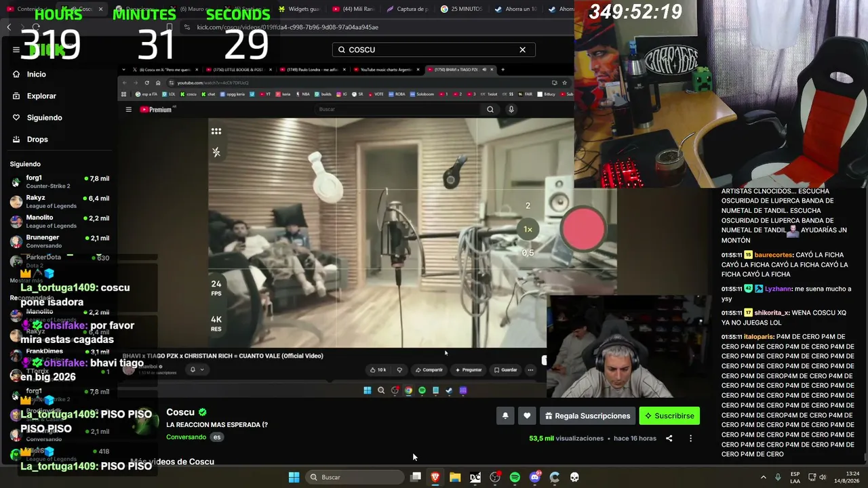Viewport: 868px width, 488px height.
Task: Open Task View on the taskbar
Action: [x=416, y=477]
